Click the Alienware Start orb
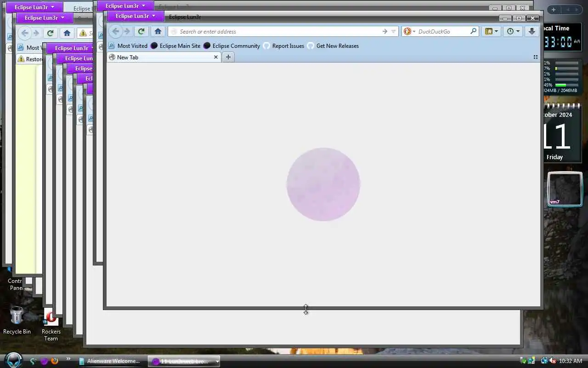 (13, 360)
